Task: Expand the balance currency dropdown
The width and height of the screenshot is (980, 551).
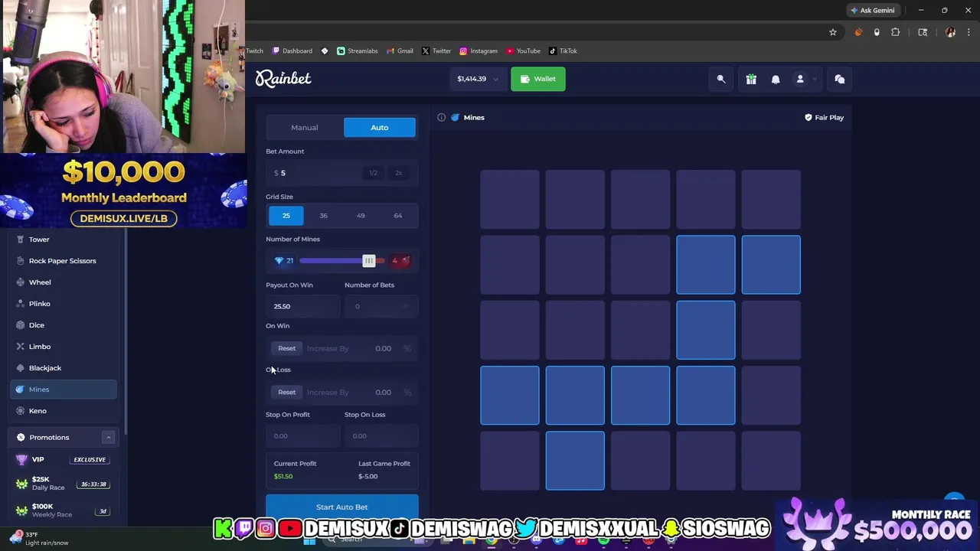Action: click(x=495, y=79)
